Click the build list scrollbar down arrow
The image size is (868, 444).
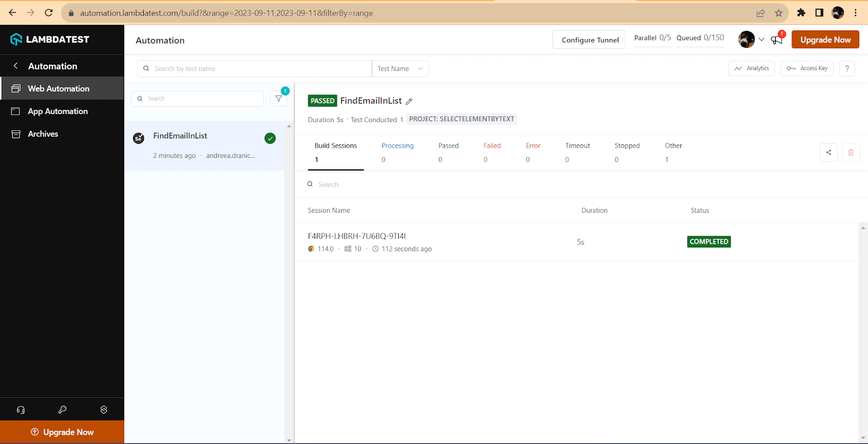tap(289, 440)
